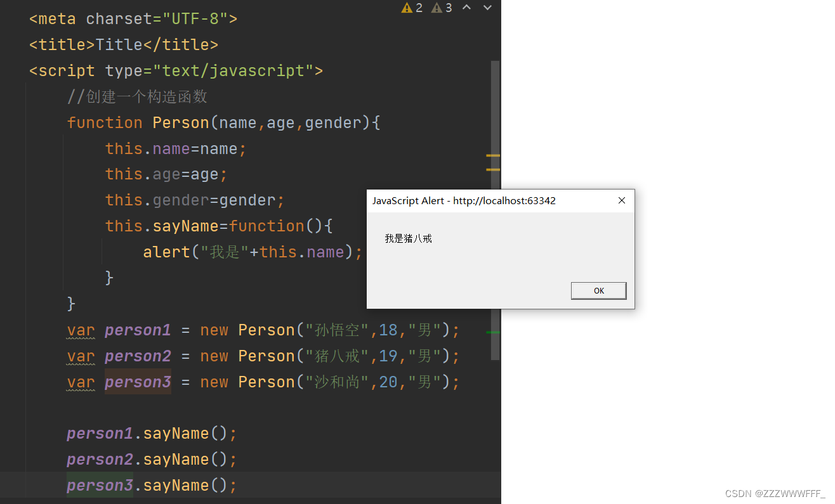Screen dimensions: 835x504
Task: Place cursor on 'this.name=name;' line
Action: tap(176, 148)
